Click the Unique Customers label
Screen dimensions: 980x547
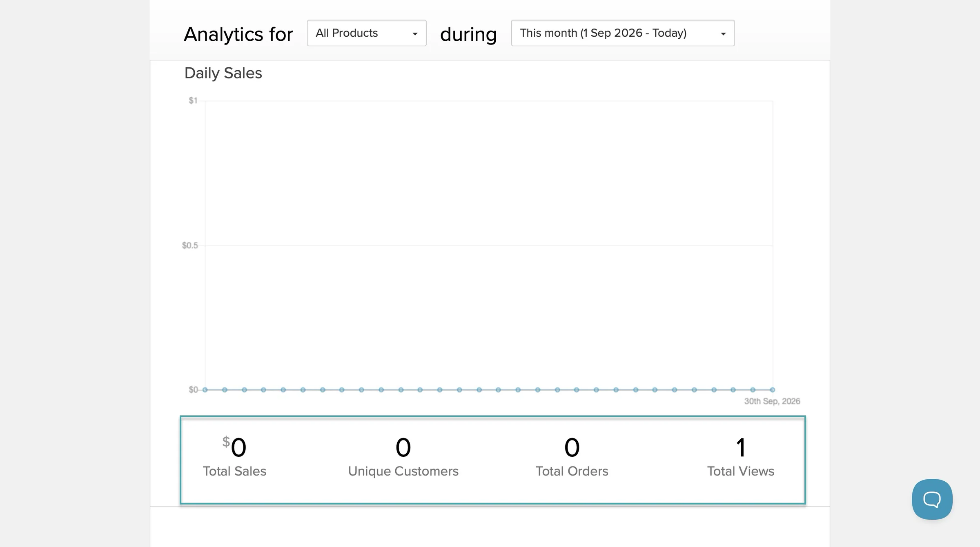tap(403, 471)
